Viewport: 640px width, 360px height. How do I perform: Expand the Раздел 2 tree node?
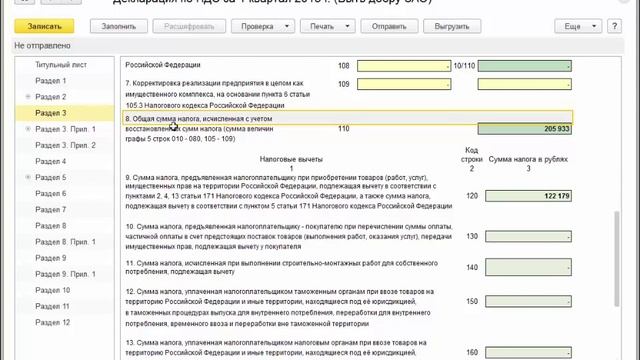coord(28,97)
